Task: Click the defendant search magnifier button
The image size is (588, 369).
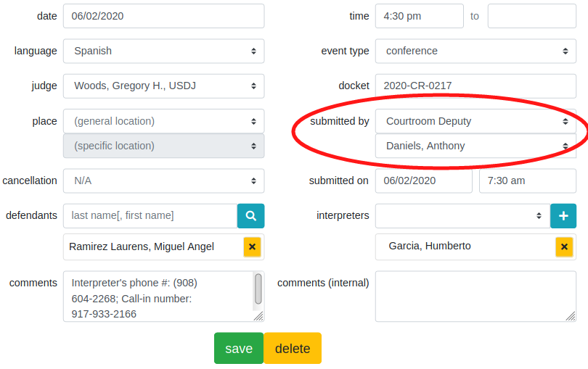Action: [250, 216]
